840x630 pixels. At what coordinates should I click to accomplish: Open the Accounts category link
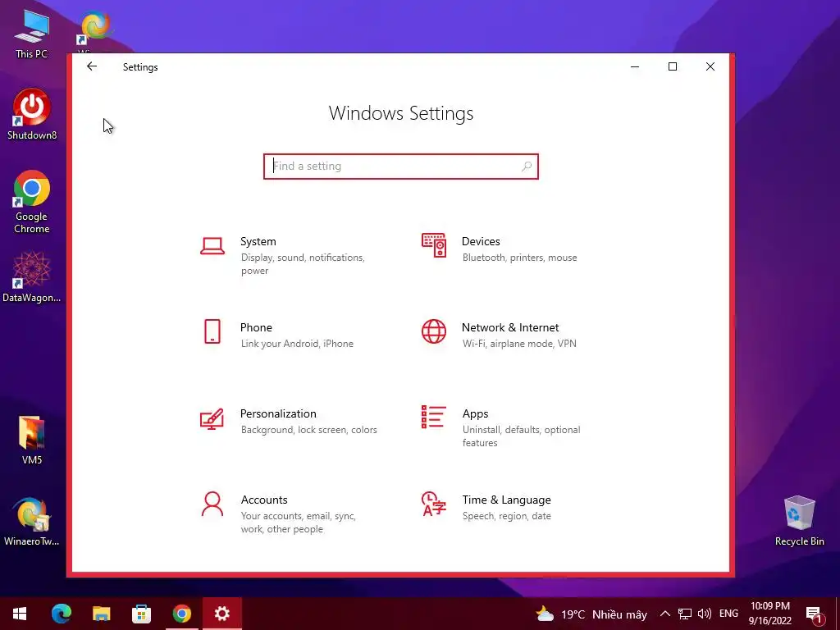click(264, 500)
